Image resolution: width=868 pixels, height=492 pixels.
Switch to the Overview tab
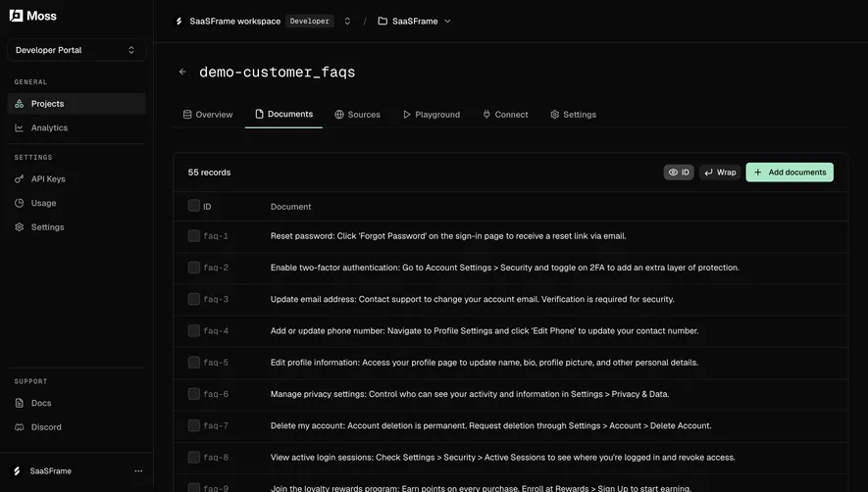point(208,115)
